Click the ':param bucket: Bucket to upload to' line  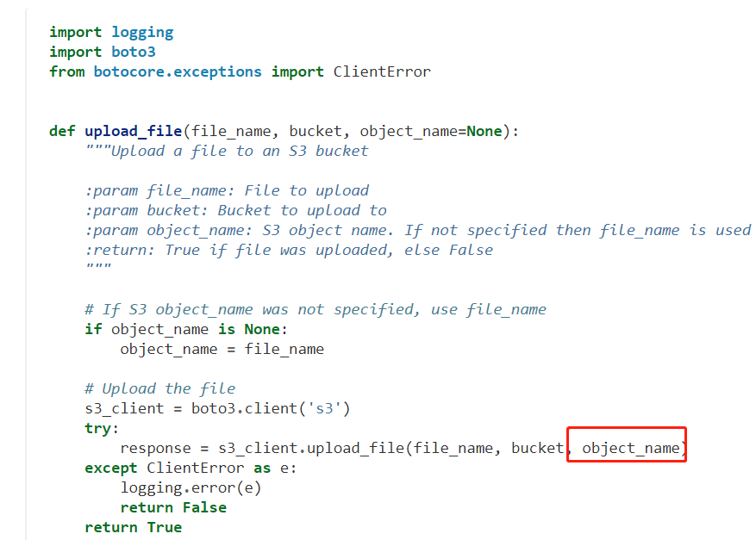click(236, 210)
